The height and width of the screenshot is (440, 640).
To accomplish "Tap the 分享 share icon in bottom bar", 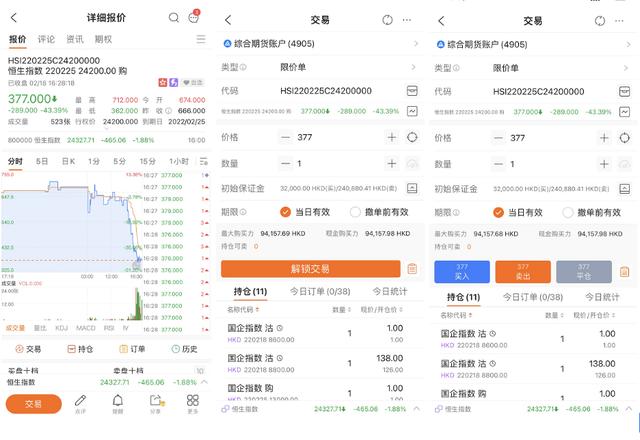I will pyautogui.click(x=156, y=403).
